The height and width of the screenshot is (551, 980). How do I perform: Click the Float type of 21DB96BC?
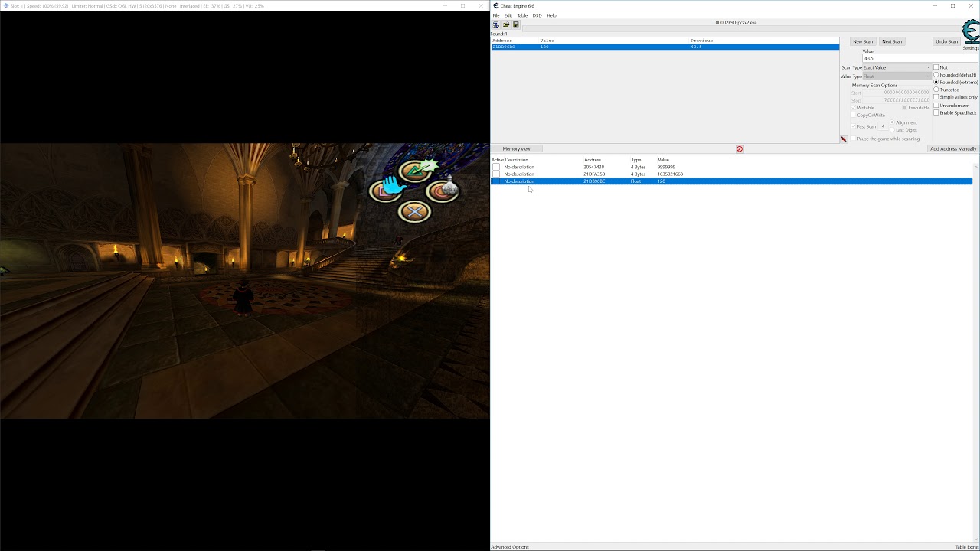(x=635, y=181)
